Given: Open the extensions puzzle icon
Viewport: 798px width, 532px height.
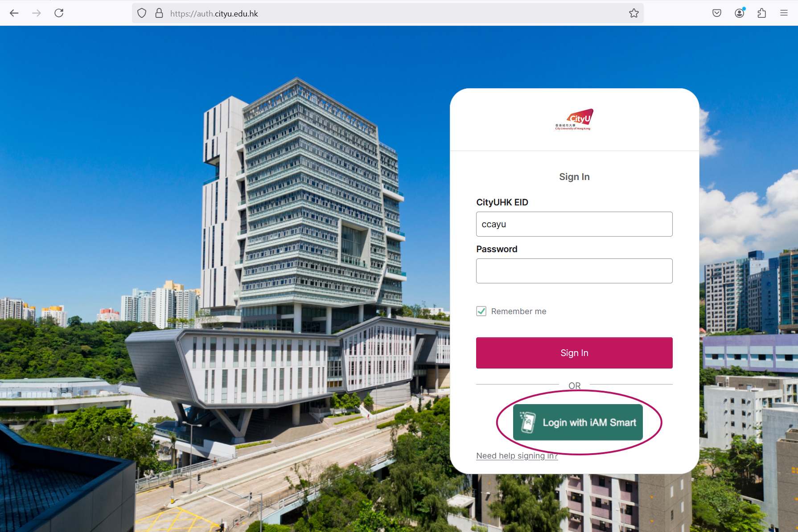Looking at the screenshot, I should 762,13.
